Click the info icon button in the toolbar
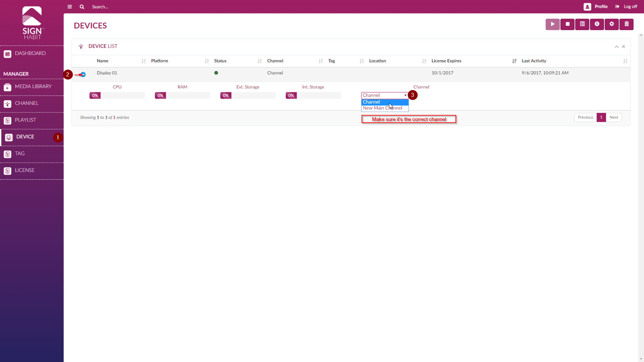Viewport: 644px width, 362px height. click(x=597, y=24)
